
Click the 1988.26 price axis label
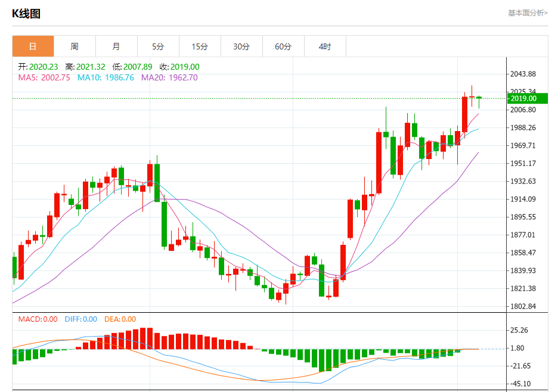[523, 127]
